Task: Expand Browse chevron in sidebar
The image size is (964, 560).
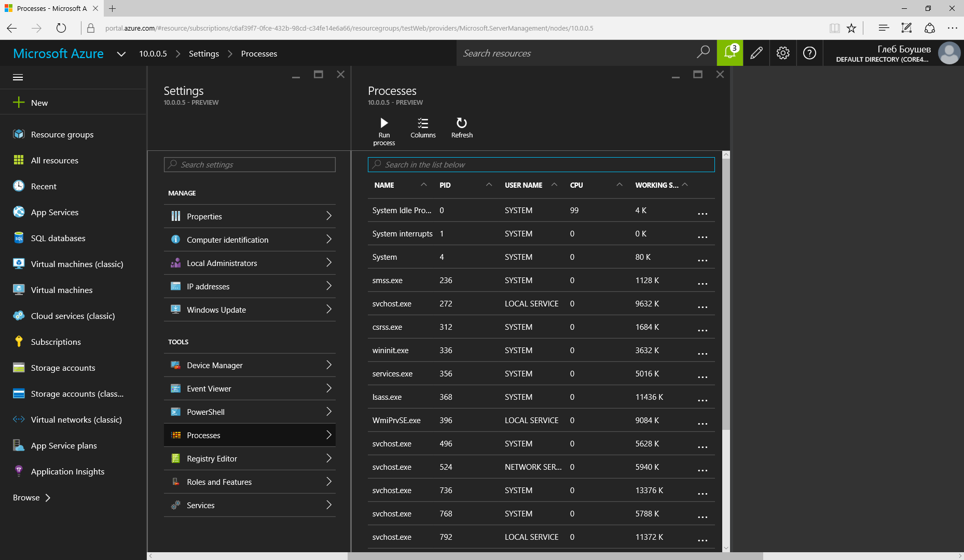Action: tap(48, 498)
